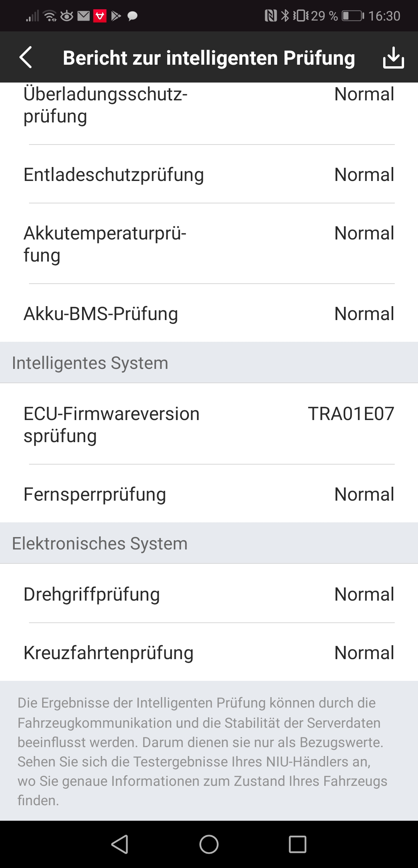Tap the Akku-BMS-Prüfung entry
418x868 pixels.
(209, 313)
